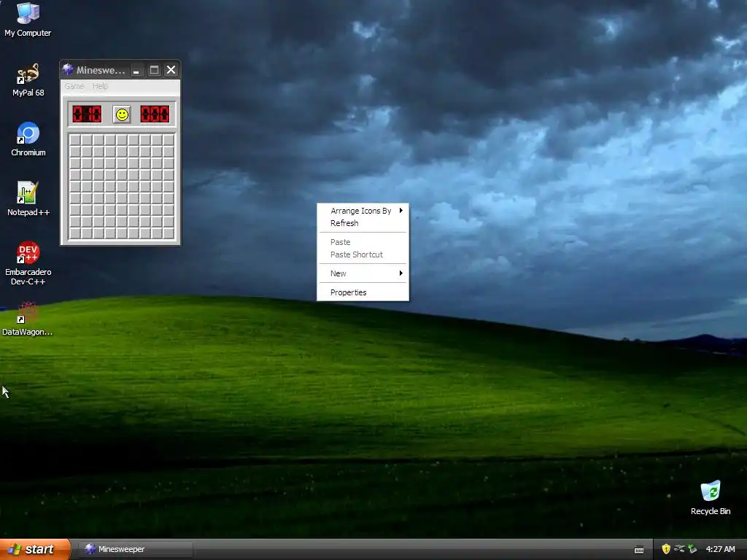Reveal the top-left Minesweeper cell
This screenshot has height=560, width=747.
coord(75,140)
